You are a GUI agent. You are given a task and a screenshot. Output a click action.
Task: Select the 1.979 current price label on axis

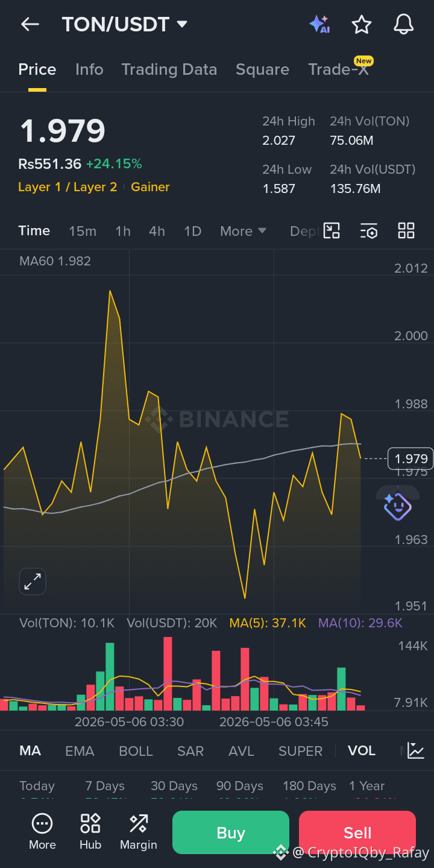coord(410,458)
